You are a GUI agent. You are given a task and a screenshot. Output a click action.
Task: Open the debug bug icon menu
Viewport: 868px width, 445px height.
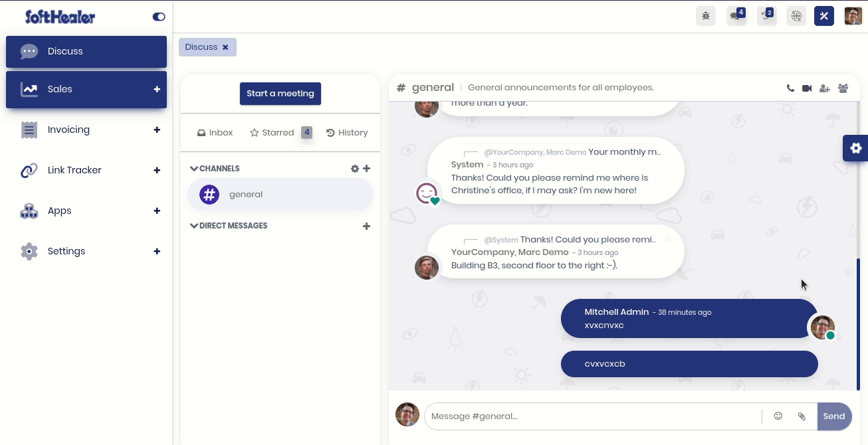point(706,16)
